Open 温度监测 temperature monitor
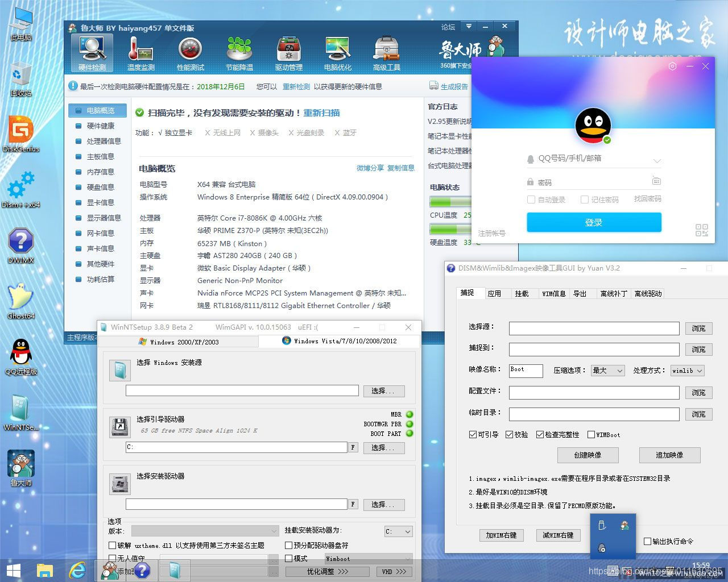Image resolution: width=728 pixels, height=582 pixels. (x=140, y=53)
